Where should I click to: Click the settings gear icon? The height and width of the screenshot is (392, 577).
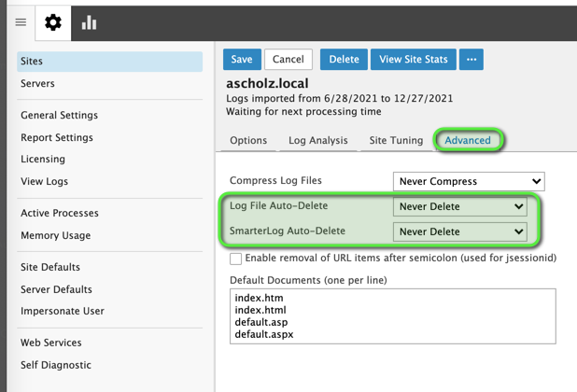click(53, 22)
